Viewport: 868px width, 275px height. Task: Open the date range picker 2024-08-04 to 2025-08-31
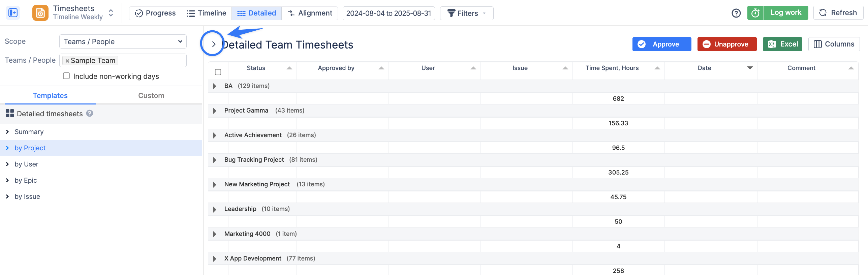click(x=389, y=13)
